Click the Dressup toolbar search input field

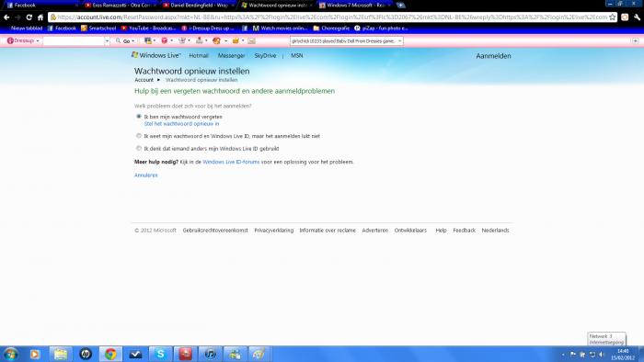click(x=74, y=41)
